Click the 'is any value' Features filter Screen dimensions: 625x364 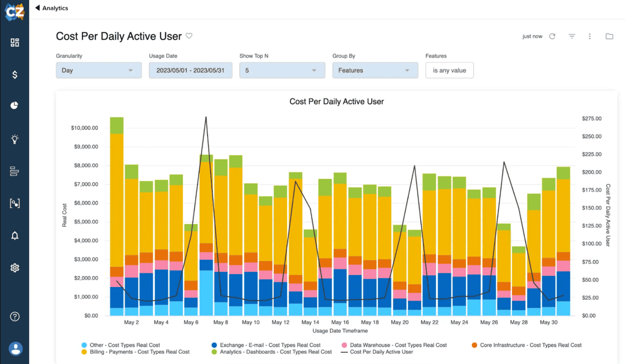[449, 70]
